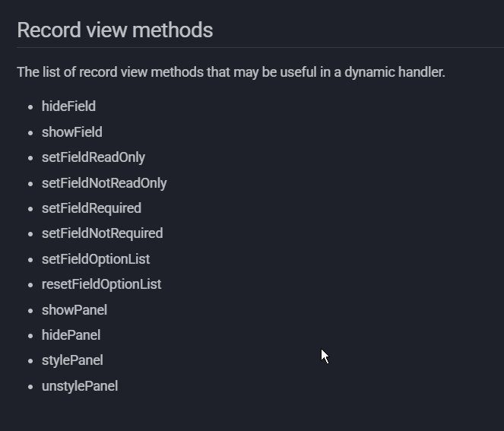Click the bullet point beside unstylePanel

coord(30,387)
